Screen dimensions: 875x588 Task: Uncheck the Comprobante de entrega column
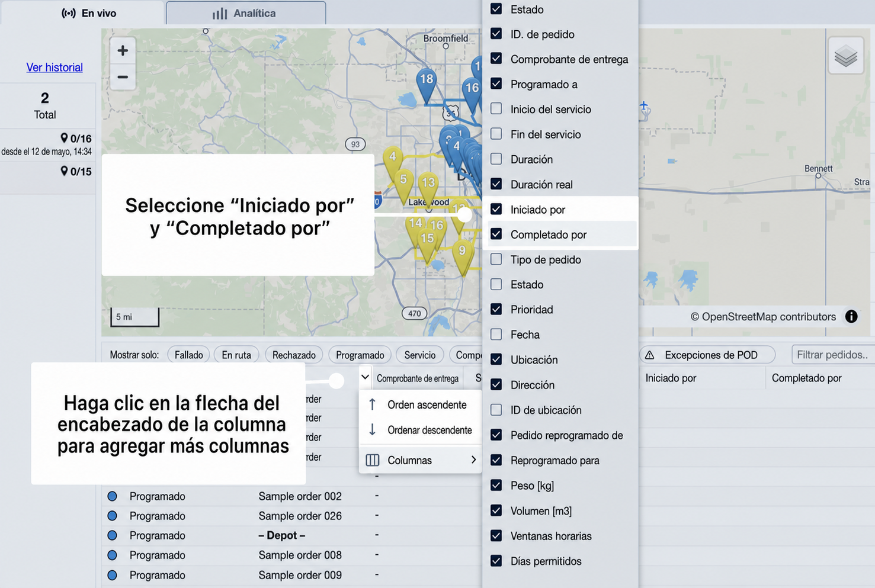pyautogui.click(x=496, y=59)
